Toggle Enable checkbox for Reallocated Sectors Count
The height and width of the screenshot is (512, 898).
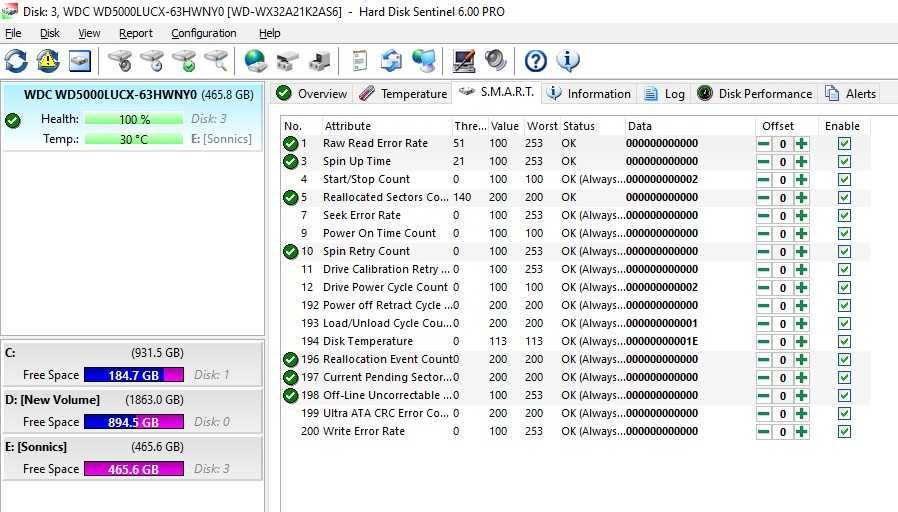coord(844,198)
